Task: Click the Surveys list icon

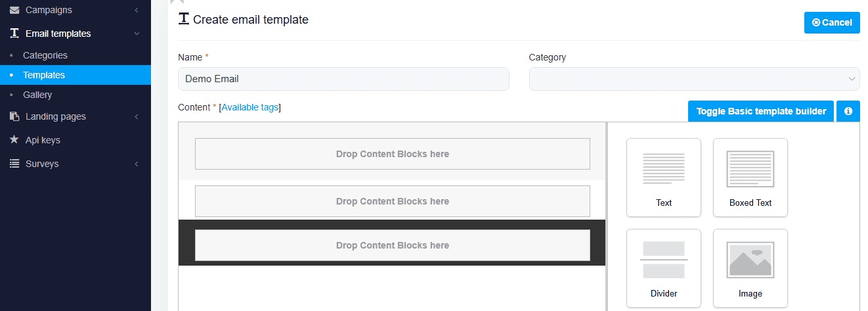Action: click(x=14, y=164)
